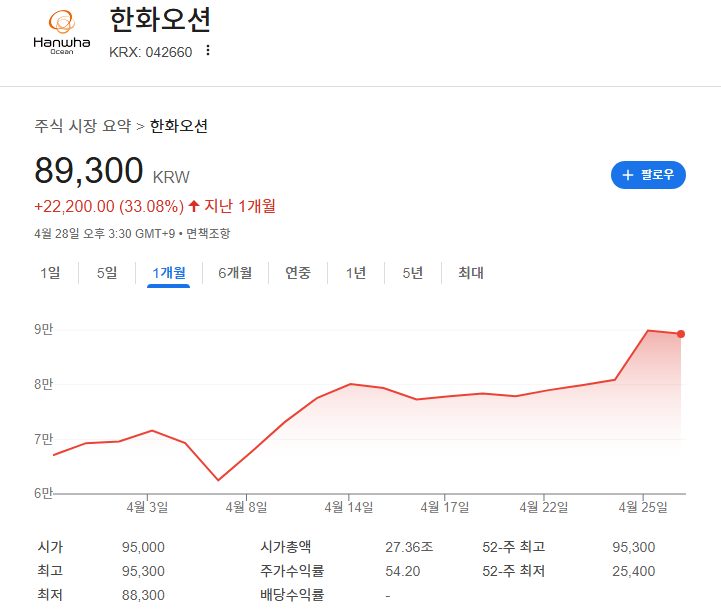This screenshot has height=614, width=721.
Task: Click the 주가수익률 value 54.20
Action: 403,571
